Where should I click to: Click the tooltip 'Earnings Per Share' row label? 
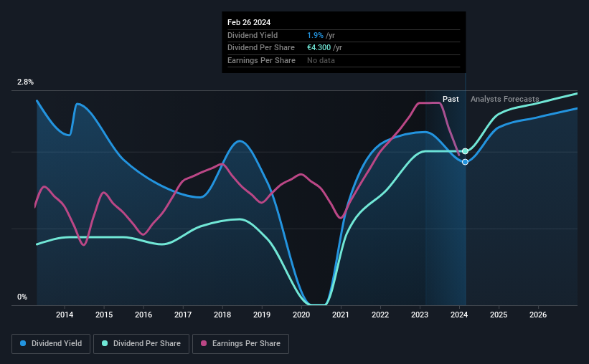pyautogui.click(x=261, y=60)
